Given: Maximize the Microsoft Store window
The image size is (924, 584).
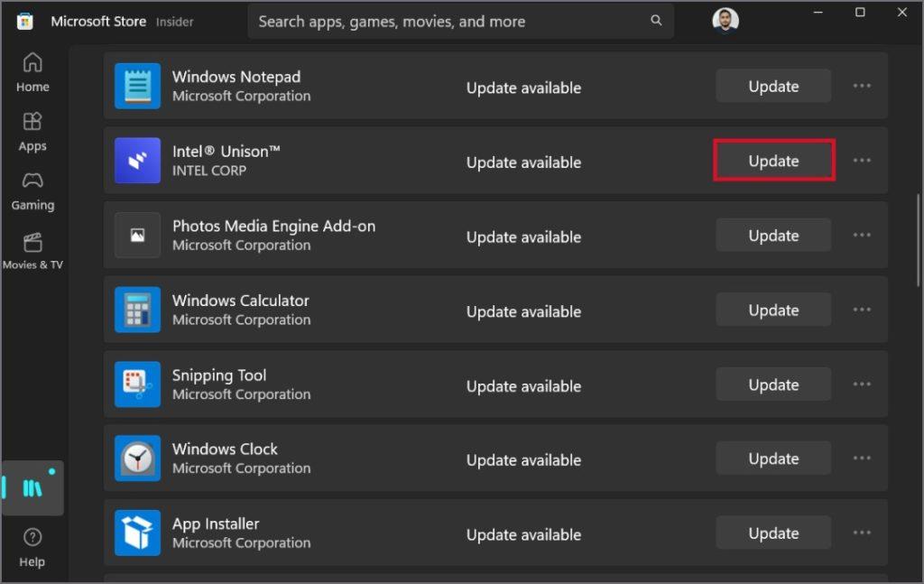Looking at the screenshot, I should tap(860, 12).
